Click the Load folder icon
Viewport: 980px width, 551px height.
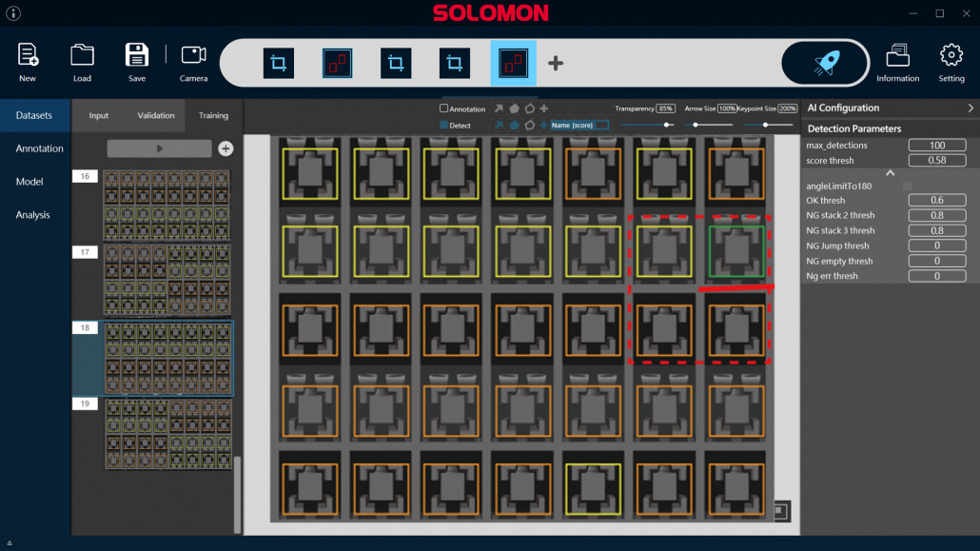point(83,55)
